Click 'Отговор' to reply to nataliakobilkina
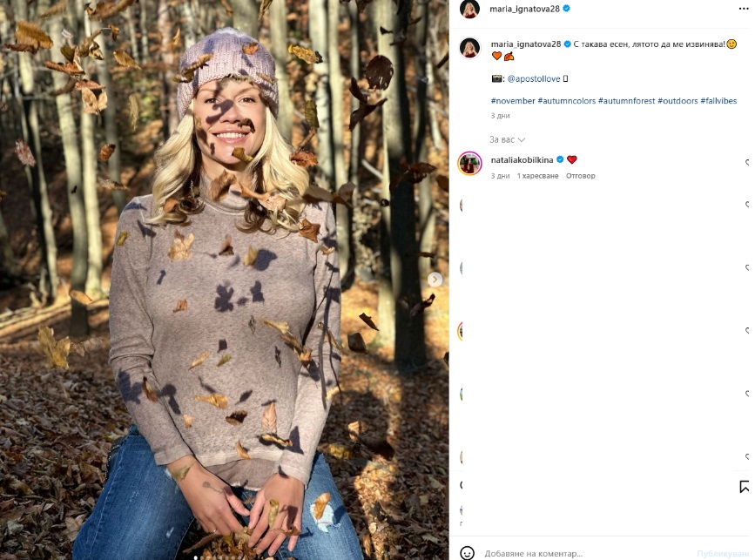Viewport: 755px width, 560px height. [580, 176]
